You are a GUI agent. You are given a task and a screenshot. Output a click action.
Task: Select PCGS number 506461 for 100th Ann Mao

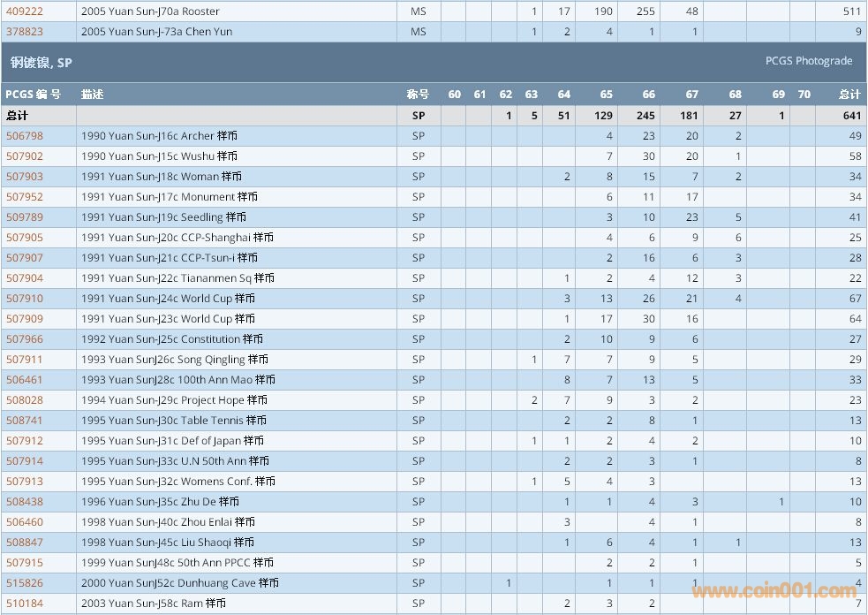(x=25, y=380)
